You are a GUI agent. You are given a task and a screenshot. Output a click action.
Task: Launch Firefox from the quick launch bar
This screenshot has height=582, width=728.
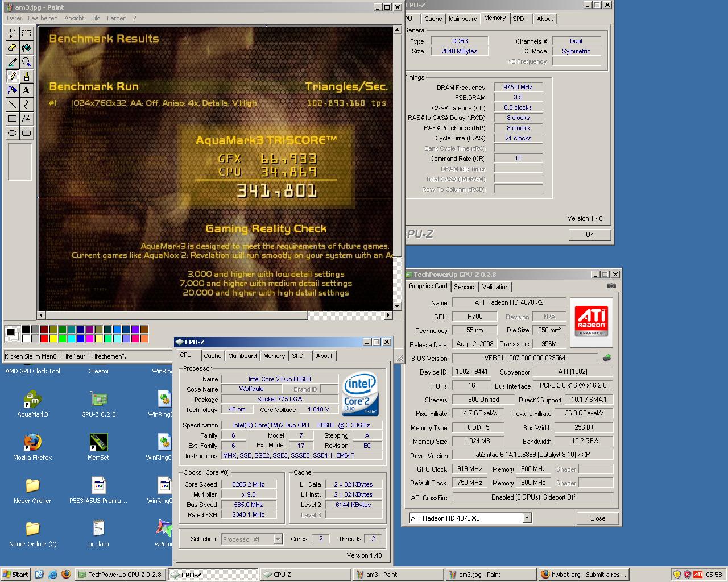tap(65, 575)
